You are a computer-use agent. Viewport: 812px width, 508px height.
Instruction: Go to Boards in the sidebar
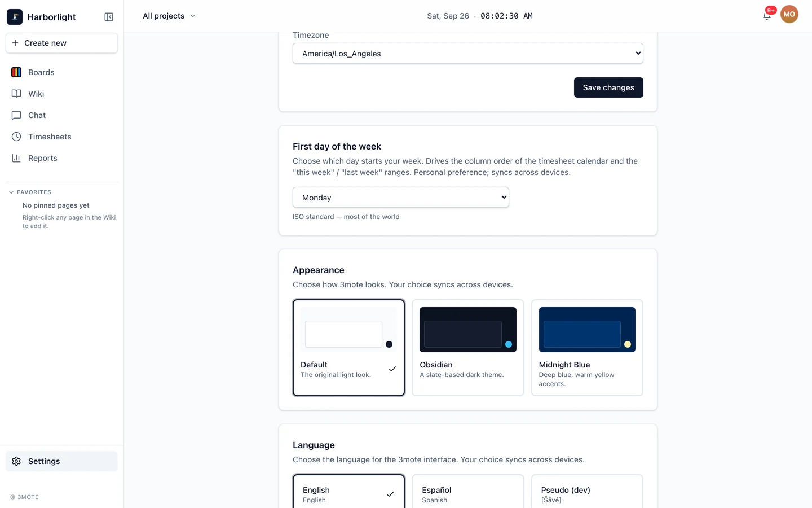pyautogui.click(x=61, y=72)
